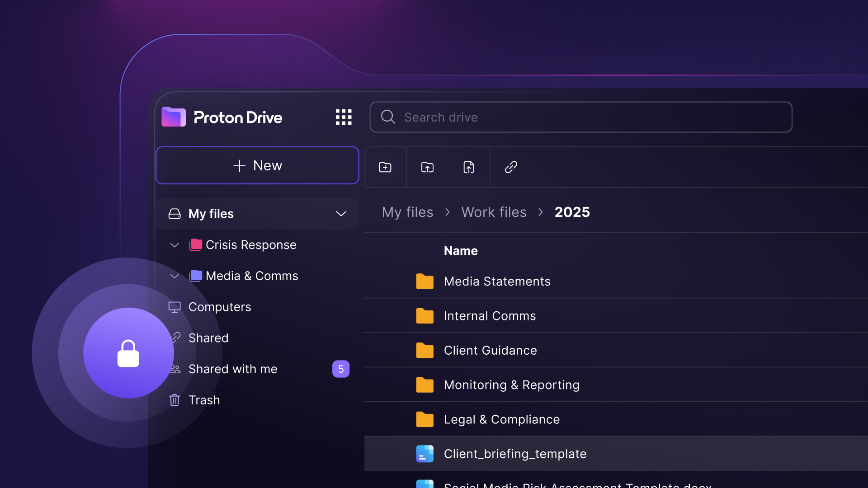Sort by the Name column header
Viewport: 868px width, 488px height.
[x=461, y=251]
